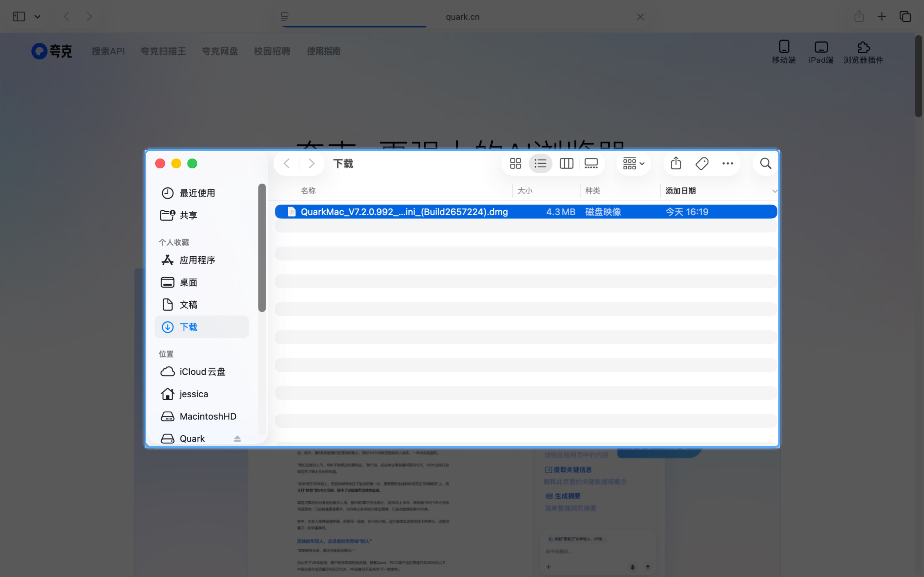Sort by 种类 column header
This screenshot has height=577, width=924.
(x=593, y=191)
